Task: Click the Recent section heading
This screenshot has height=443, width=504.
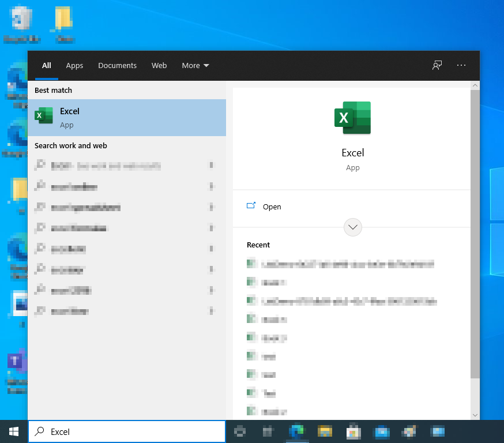Action: [x=258, y=245]
